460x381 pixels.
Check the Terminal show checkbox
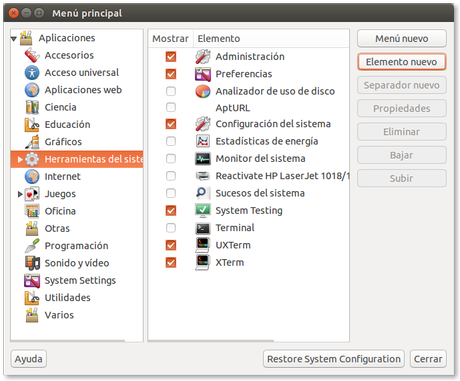point(171,228)
